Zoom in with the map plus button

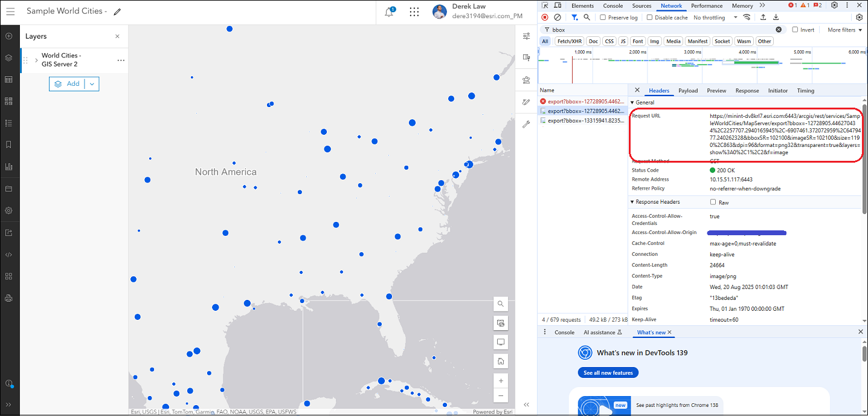click(500, 381)
